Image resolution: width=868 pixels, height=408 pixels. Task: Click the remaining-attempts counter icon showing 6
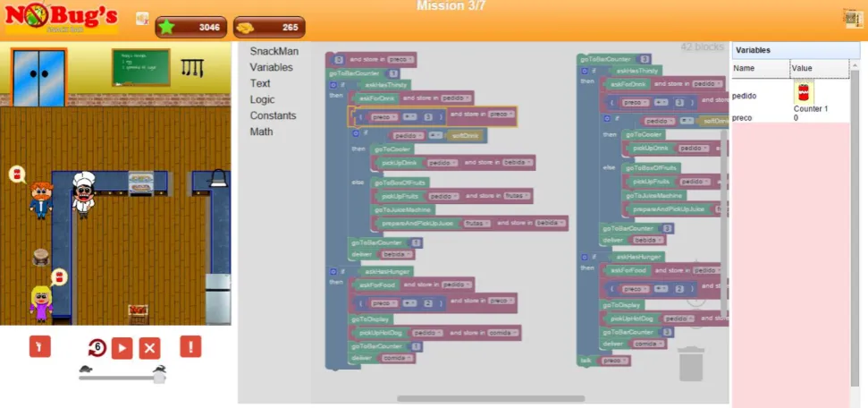97,348
